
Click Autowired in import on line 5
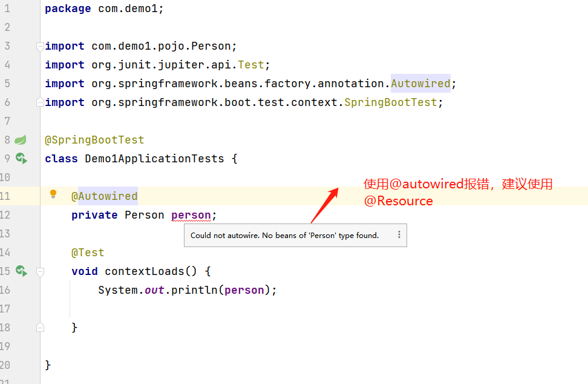[x=421, y=84]
